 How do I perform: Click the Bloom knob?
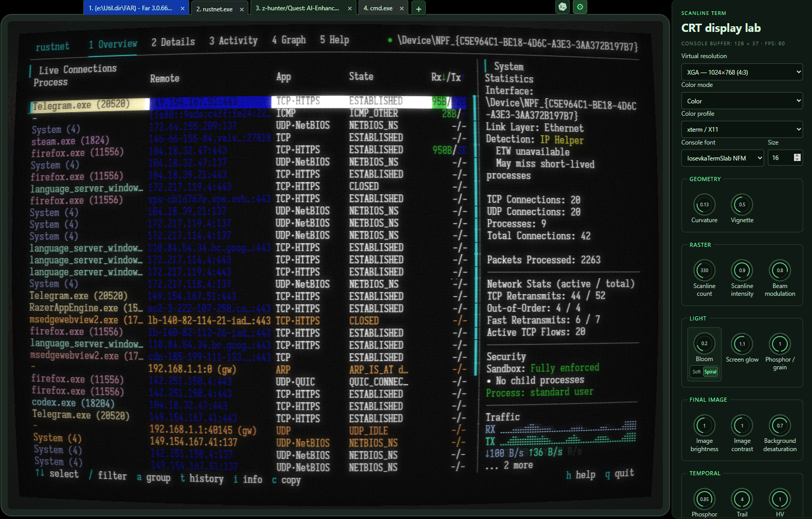[x=704, y=344]
